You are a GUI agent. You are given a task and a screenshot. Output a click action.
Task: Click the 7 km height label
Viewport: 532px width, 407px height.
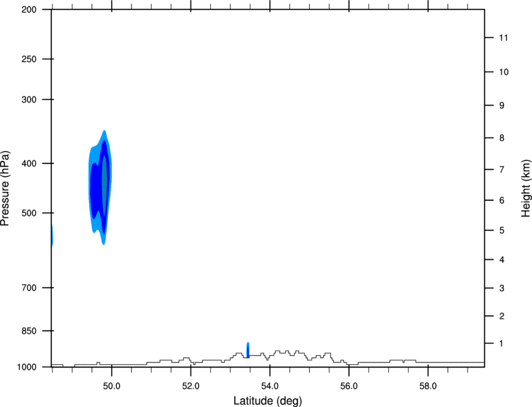pos(502,170)
